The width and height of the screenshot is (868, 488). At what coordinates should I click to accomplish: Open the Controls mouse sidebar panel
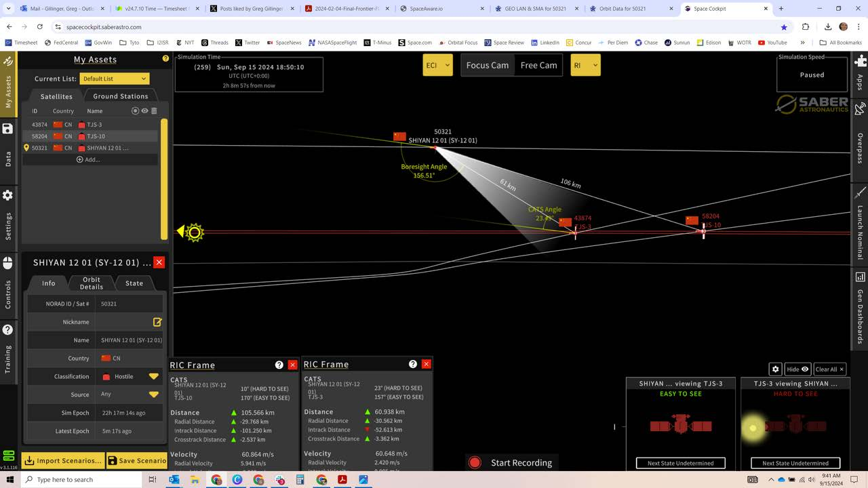click(x=8, y=284)
